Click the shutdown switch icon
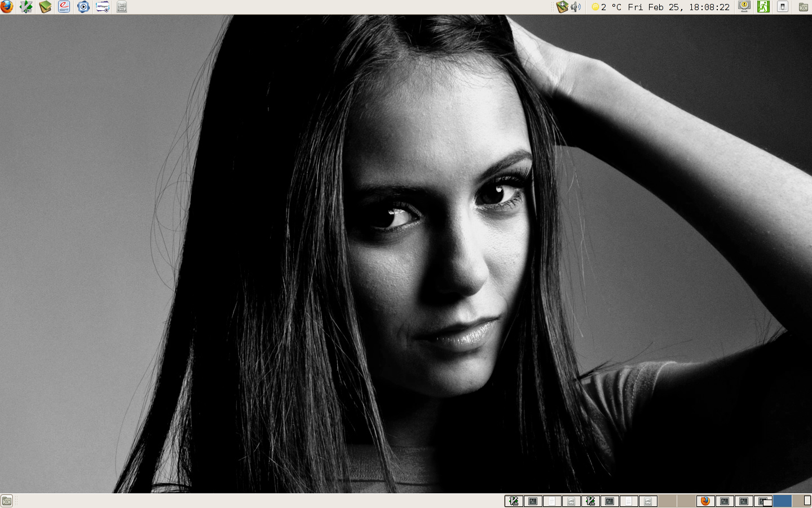Screen dimensions: 812x508 (783, 7)
